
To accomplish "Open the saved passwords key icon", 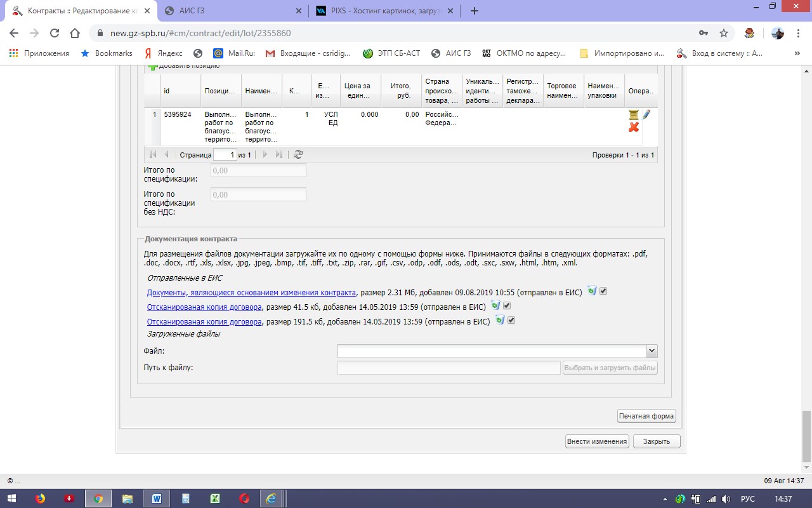I will point(703,33).
